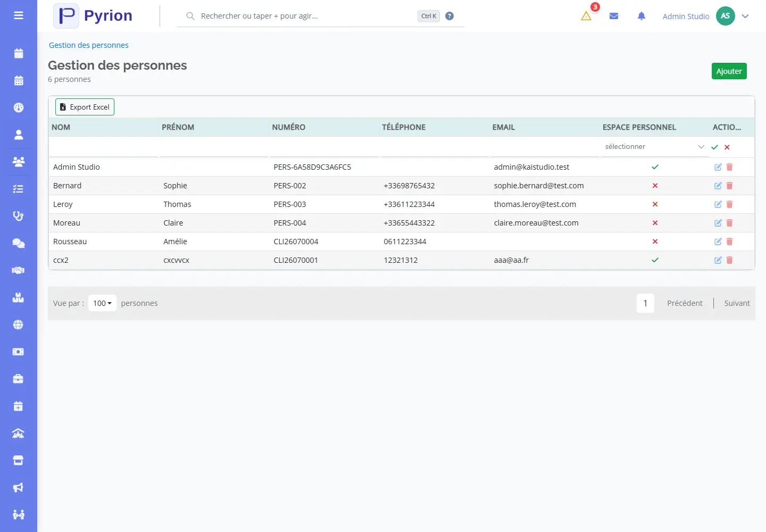The image size is (766, 532).
Task: Open the handshake sidebar icon
Action: pyautogui.click(x=19, y=270)
